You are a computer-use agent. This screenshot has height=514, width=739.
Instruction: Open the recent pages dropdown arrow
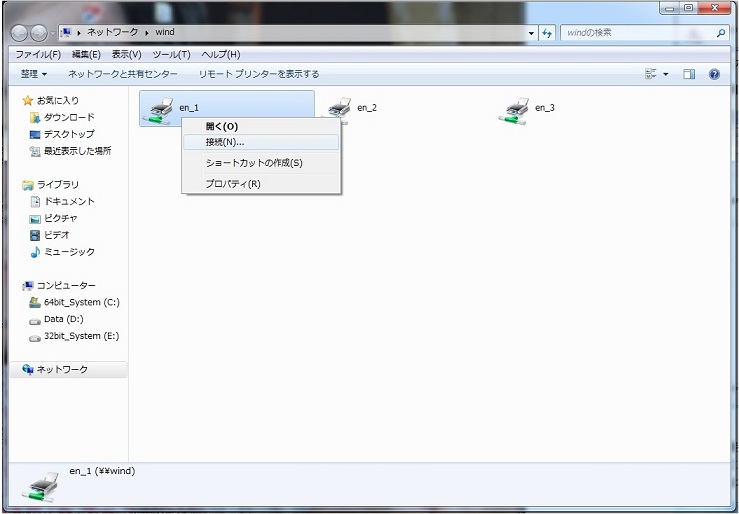[x=52, y=33]
